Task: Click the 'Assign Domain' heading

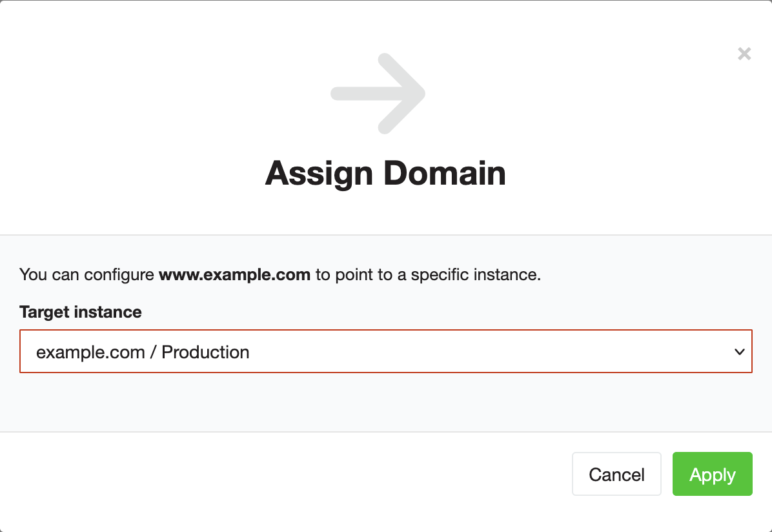Action: (x=385, y=173)
